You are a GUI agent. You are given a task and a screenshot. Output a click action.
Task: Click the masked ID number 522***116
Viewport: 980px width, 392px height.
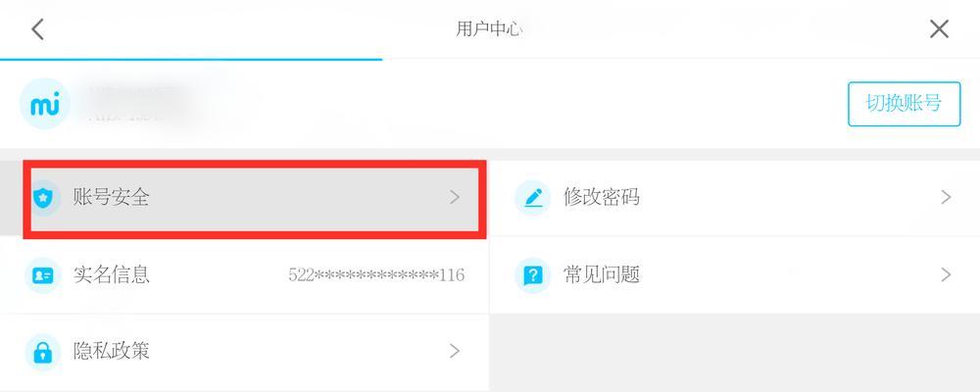pos(376,275)
